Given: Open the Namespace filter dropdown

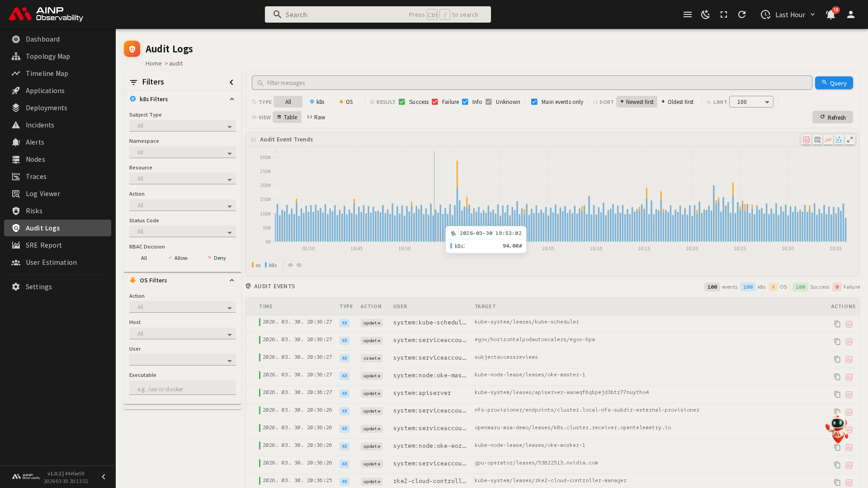Looking at the screenshot, I should [x=182, y=153].
